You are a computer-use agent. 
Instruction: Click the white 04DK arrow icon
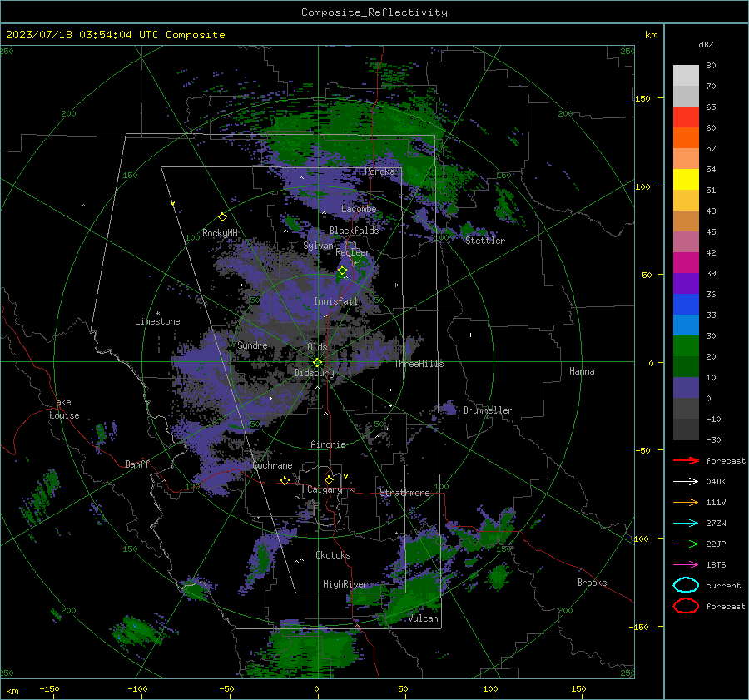pos(686,481)
